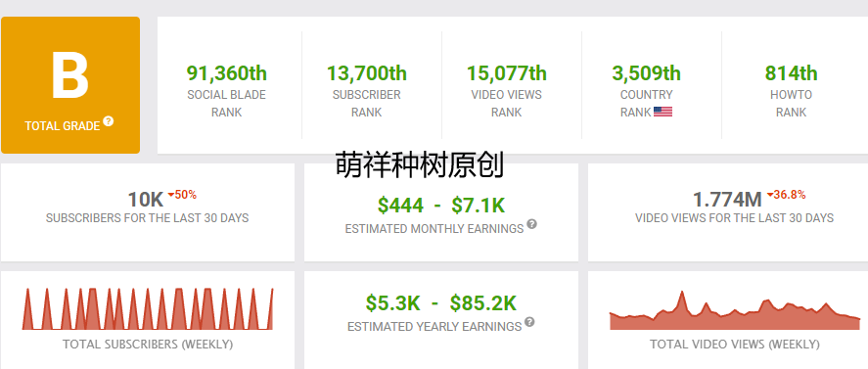Click Video Views For The Last 30 Days label
This screenshot has width=868, height=369.
coord(735,218)
